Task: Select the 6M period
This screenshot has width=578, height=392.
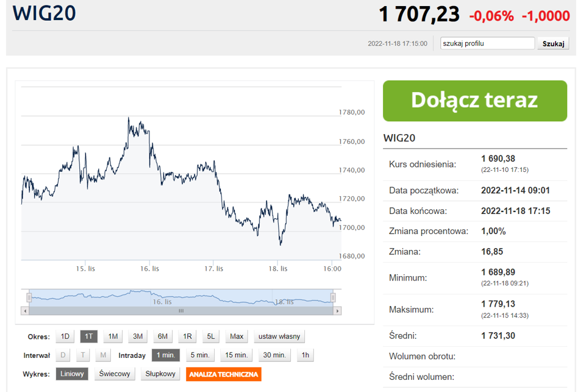Action: coord(163,337)
